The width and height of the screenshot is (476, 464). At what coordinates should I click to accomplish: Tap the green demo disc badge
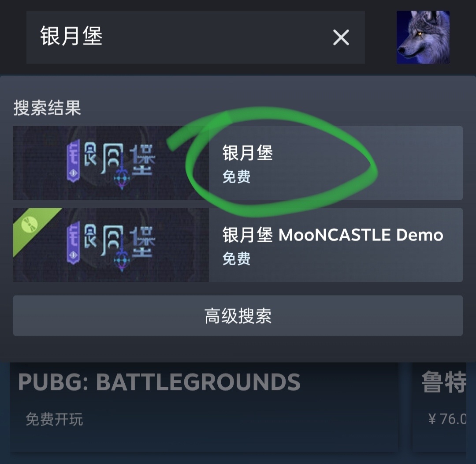[30, 224]
